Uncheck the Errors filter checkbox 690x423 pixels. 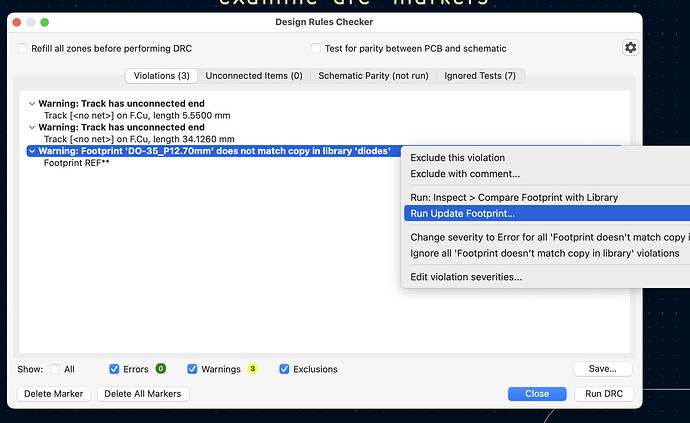(114, 369)
